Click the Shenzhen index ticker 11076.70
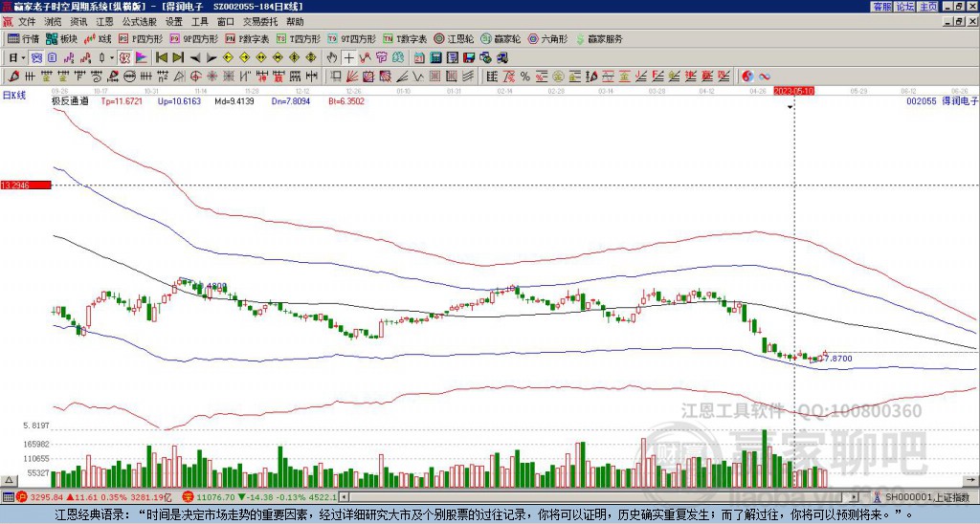 tap(214, 497)
